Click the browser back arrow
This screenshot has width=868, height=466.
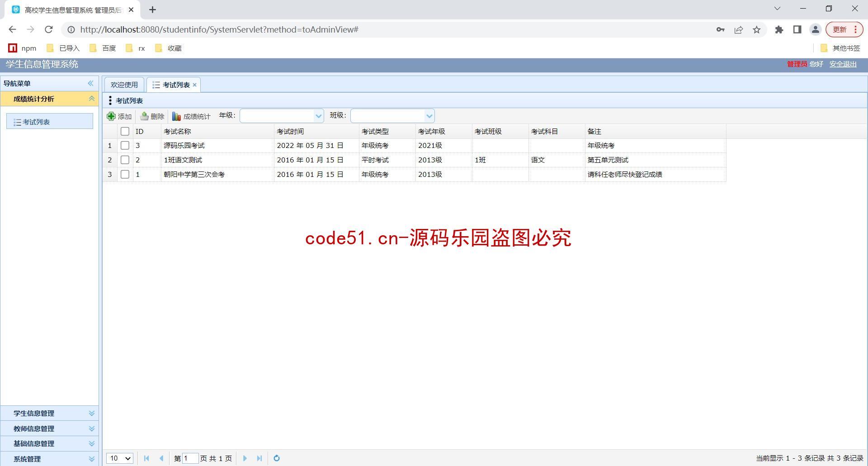click(x=13, y=29)
